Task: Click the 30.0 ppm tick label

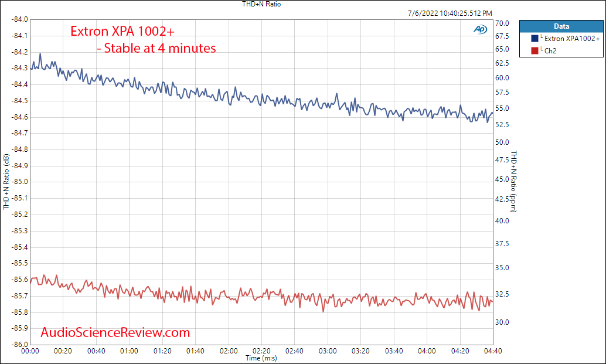Action: pos(502,322)
